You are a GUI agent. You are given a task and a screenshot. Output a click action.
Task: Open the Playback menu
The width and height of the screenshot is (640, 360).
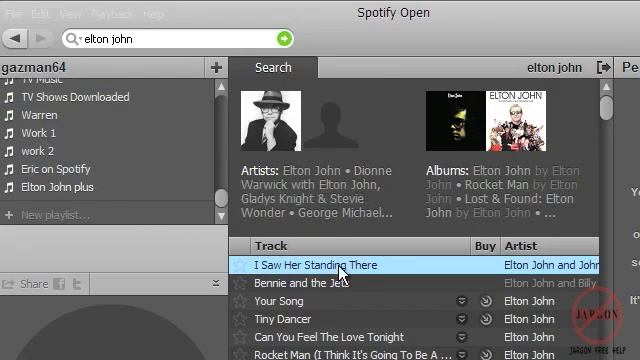click(111, 14)
